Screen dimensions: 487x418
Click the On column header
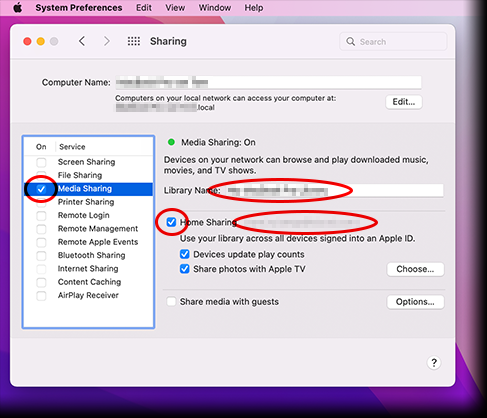[41, 147]
